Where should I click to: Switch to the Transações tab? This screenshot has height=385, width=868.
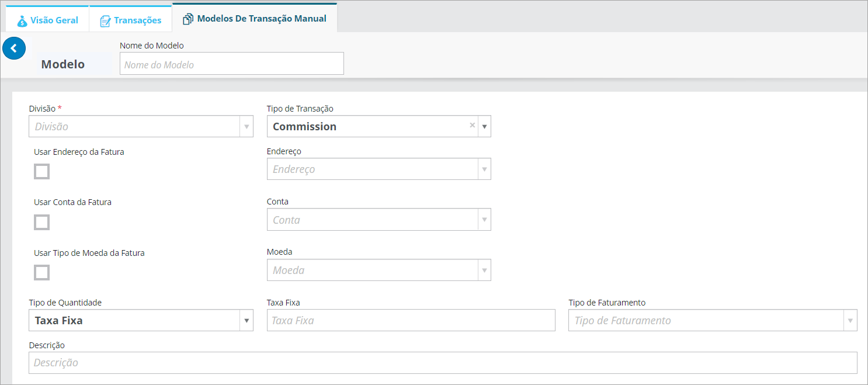coord(130,20)
